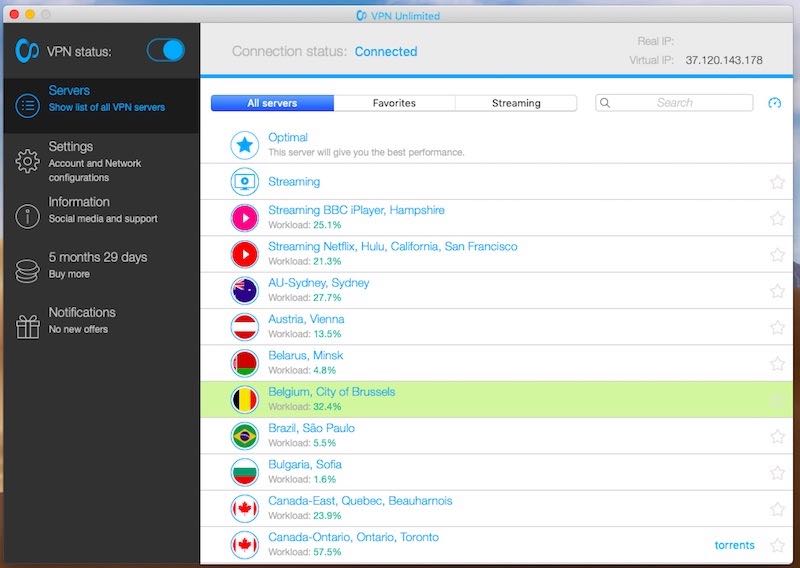Click the Bulgaria flag icon

point(245,472)
